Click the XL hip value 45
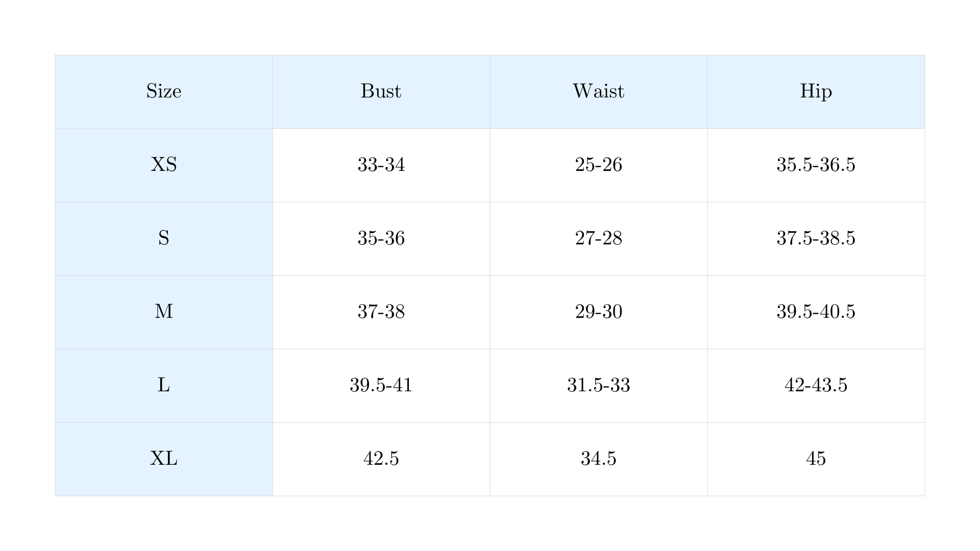Viewport: 980px width, 551px height. click(816, 459)
